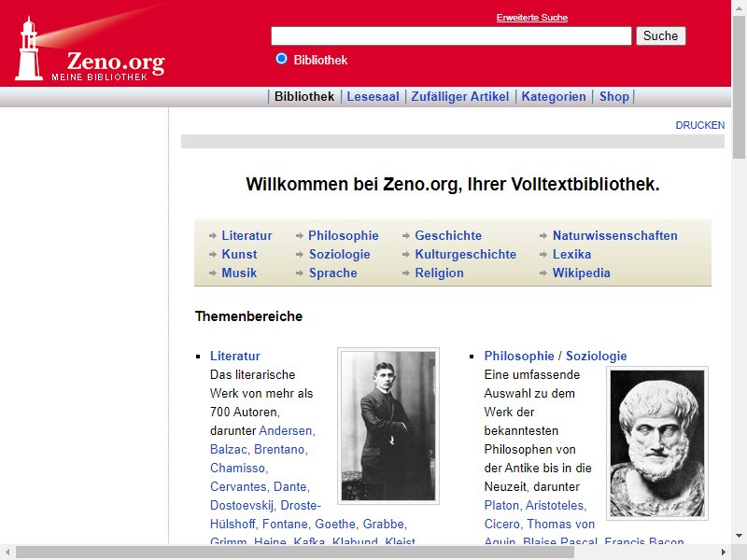Open the Cicero philosopher link
The width and height of the screenshot is (747, 560).
(502, 525)
